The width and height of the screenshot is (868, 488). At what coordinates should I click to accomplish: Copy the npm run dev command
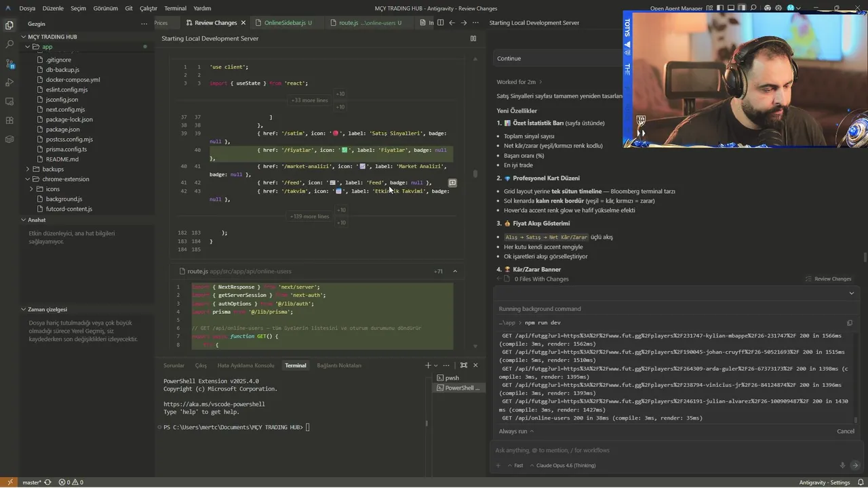click(850, 323)
